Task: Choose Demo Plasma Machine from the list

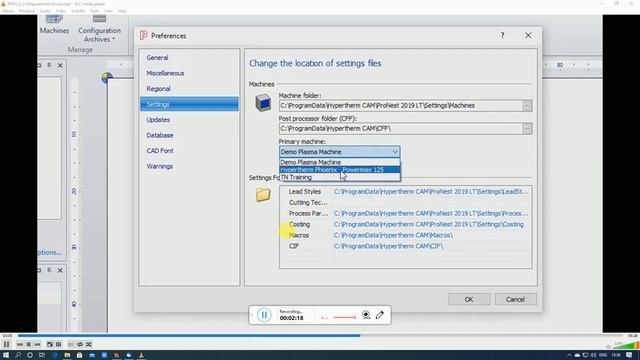Action: coord(340,162)
